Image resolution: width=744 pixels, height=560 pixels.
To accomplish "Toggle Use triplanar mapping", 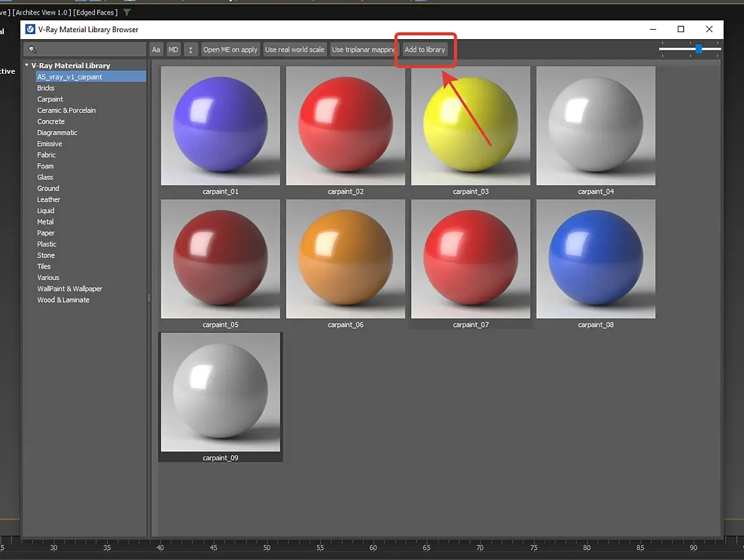I will click(x=363, y=49).
